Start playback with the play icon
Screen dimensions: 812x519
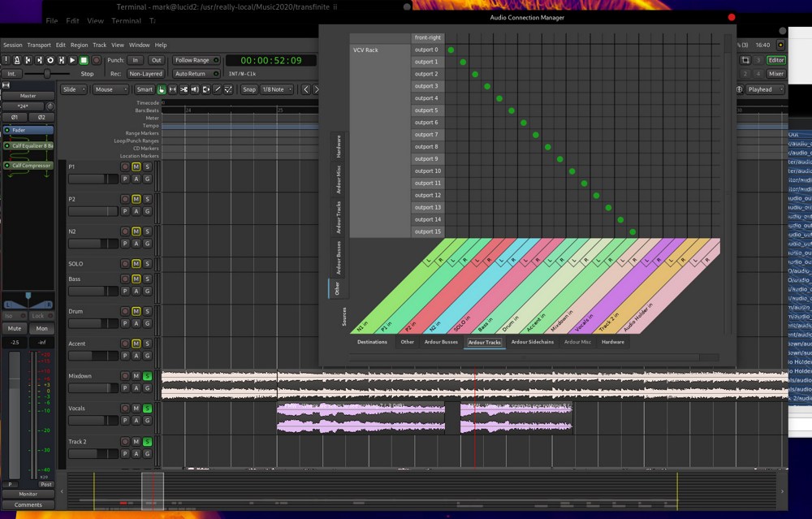72,60
